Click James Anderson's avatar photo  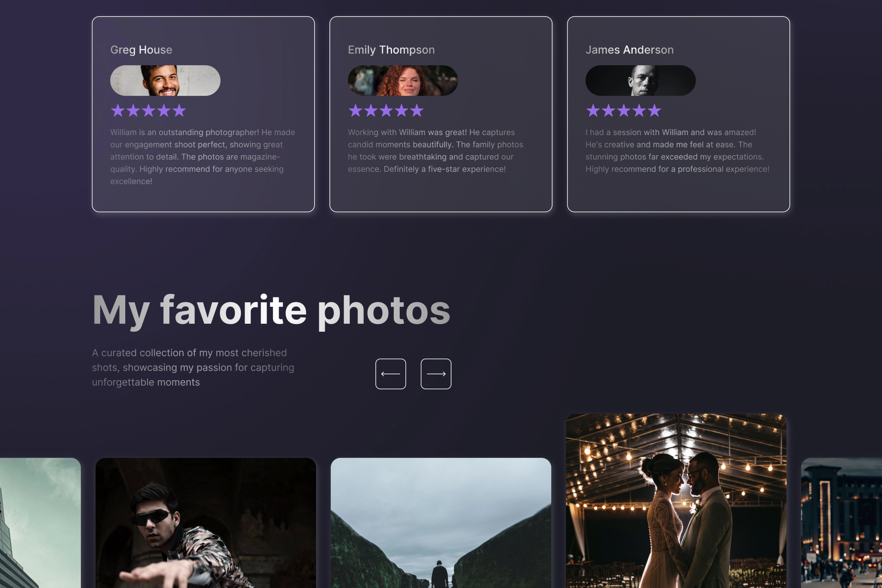point(641,81)
